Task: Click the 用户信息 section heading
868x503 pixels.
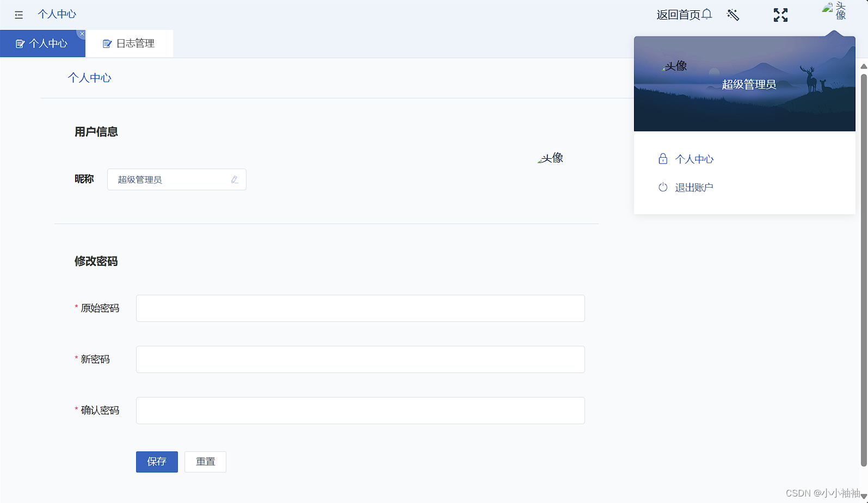Action: [96, 132]
